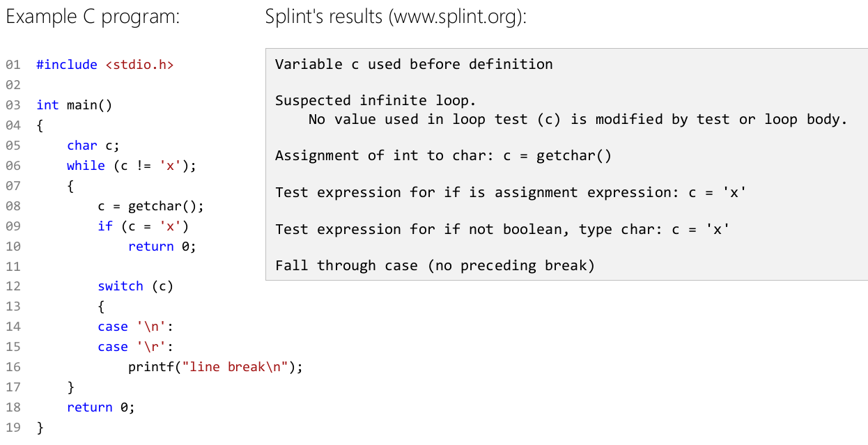The height and width of the screenshot is (445, 868).
Task: Click the while keyword on line 06
Action: (x=86, y=166)
